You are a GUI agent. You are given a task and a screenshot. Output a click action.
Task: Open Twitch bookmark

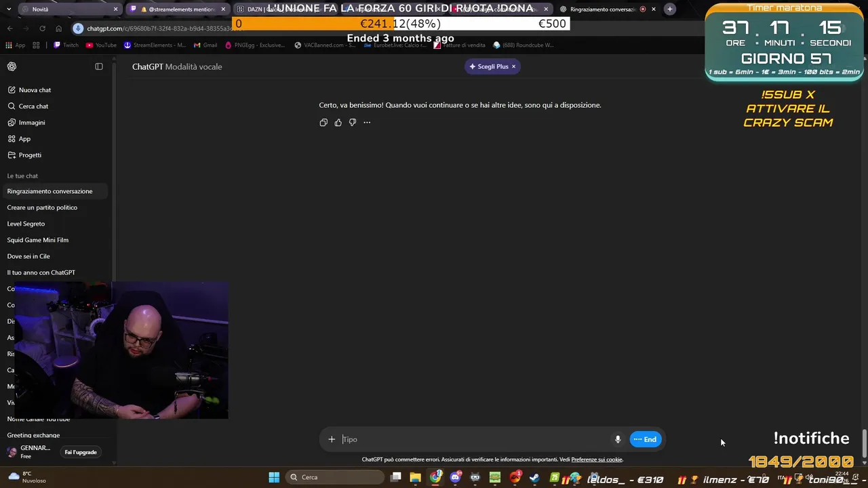[66, 45]
